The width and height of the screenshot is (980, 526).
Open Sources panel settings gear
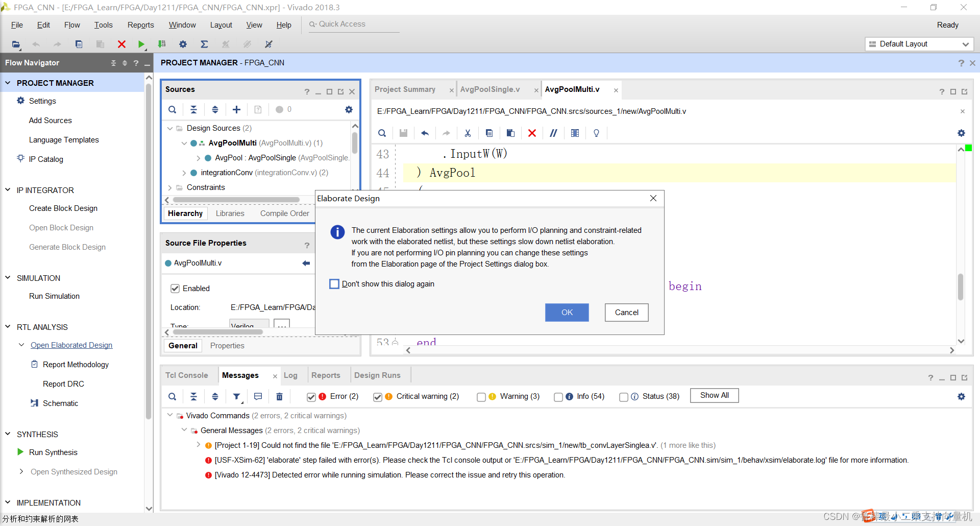(x=349, y=109)
